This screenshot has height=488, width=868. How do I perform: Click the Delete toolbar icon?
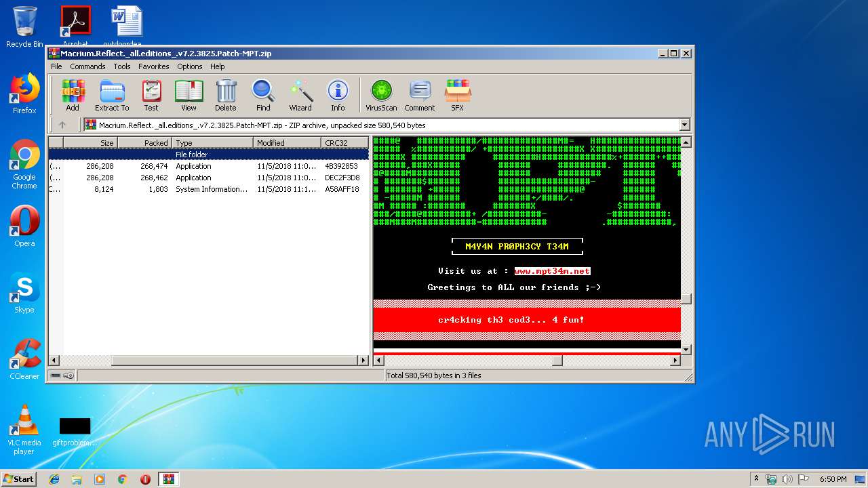(226, 95)
